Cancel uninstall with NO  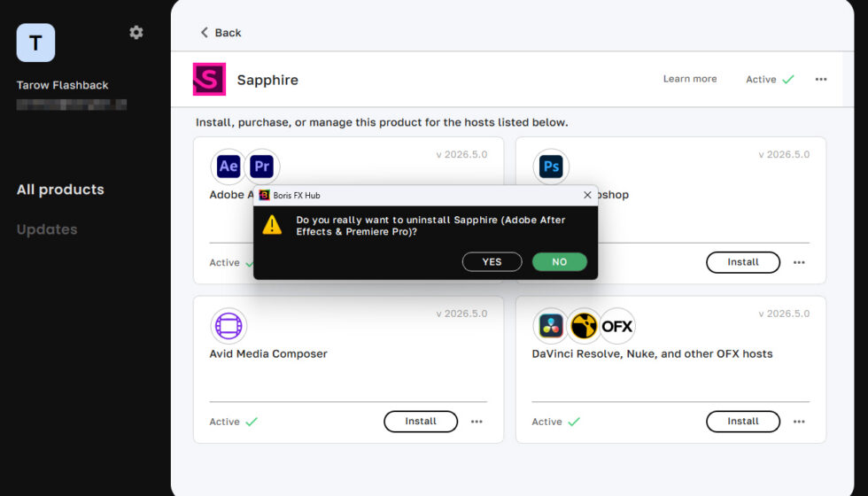click(x=559, y=262)
